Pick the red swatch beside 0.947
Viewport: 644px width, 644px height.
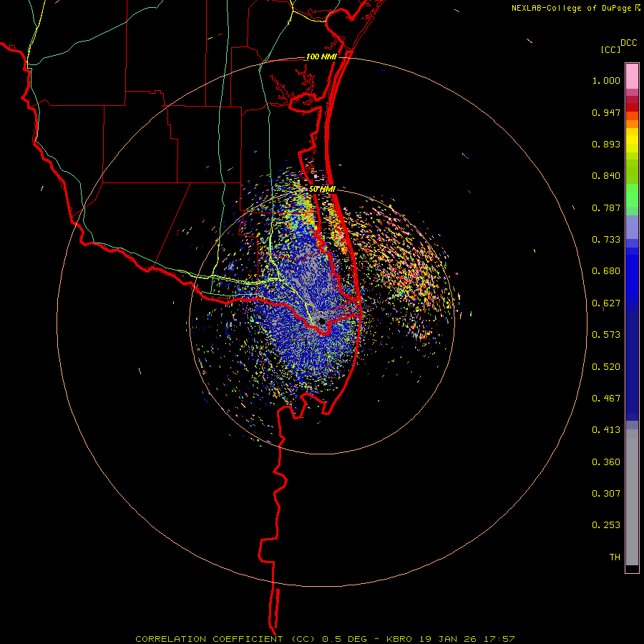point(632,107)
